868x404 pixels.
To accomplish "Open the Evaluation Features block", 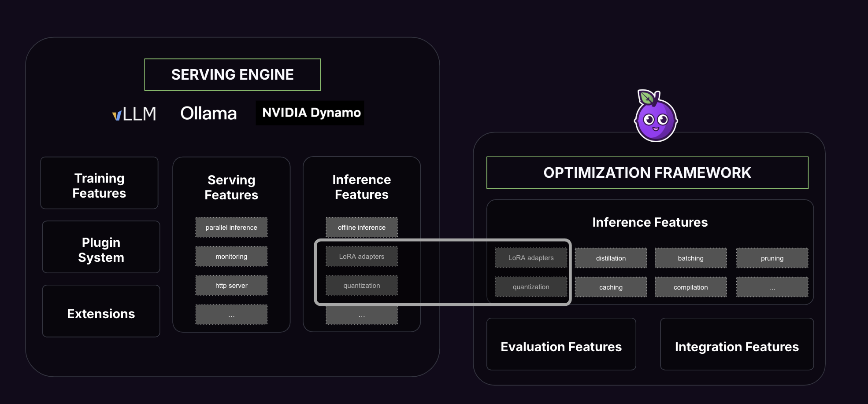I will (561, 346).
